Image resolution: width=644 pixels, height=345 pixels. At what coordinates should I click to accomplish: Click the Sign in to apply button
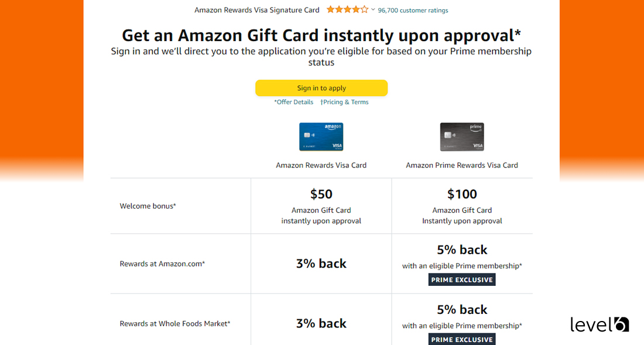coord(321,87)
